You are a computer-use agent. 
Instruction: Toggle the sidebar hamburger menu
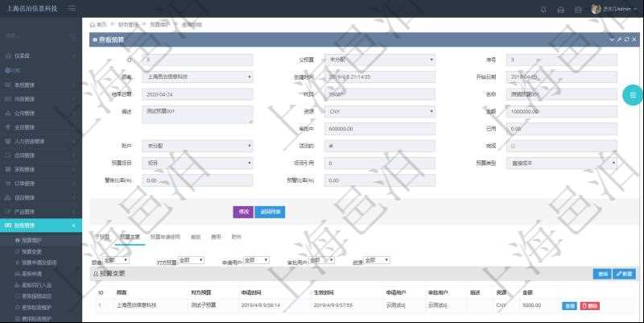click(x=72, y=8)
